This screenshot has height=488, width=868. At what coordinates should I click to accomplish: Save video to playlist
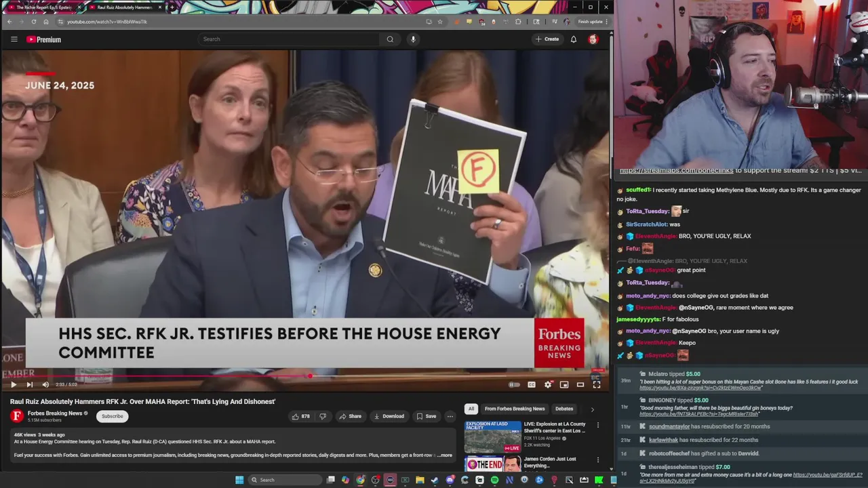point(427,416)
